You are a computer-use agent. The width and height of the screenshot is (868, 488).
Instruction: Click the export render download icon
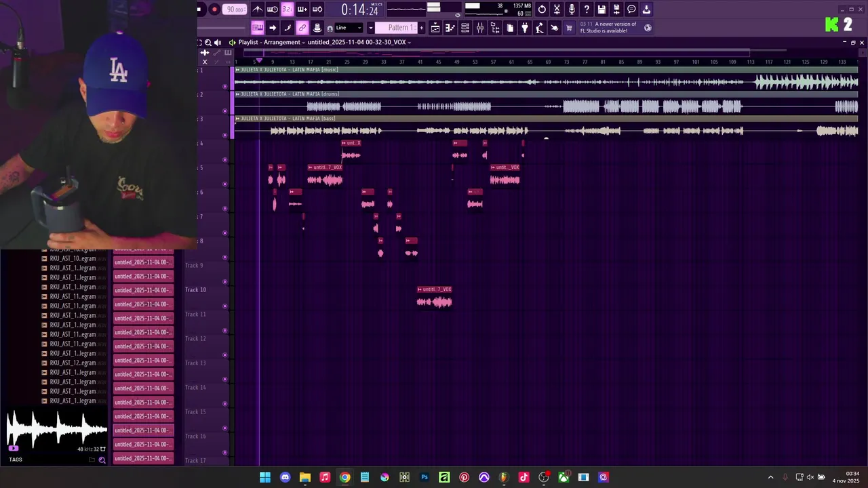click(646, 9)
